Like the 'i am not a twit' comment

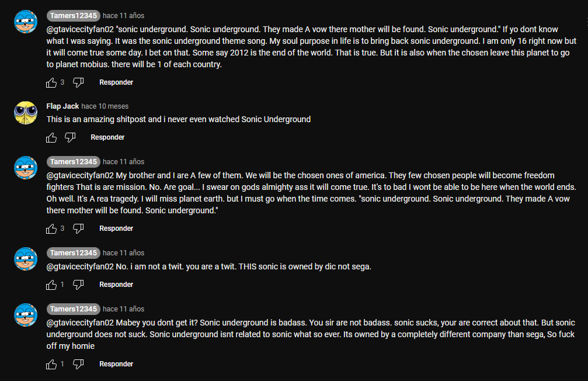pyautogui.click(x=51, y=285)
